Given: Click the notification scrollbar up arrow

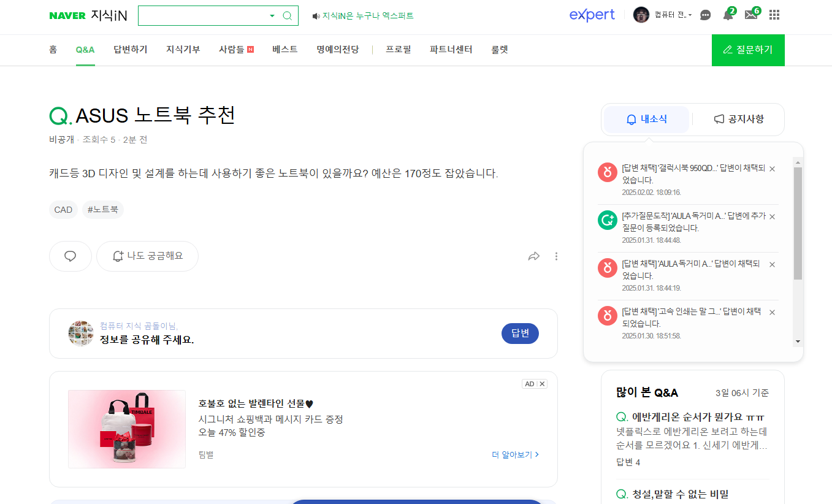Looking at the screenshot, I should [x=798, y=162].
